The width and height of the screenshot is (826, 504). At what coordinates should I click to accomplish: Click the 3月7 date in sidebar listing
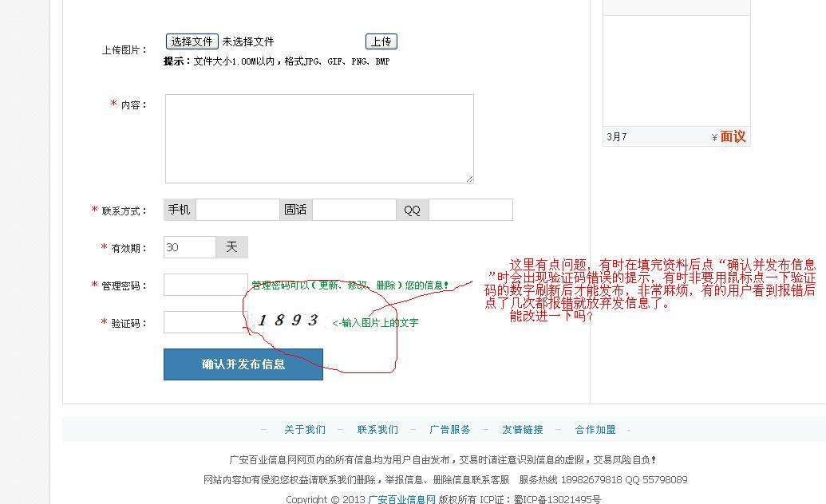point(617,137)
